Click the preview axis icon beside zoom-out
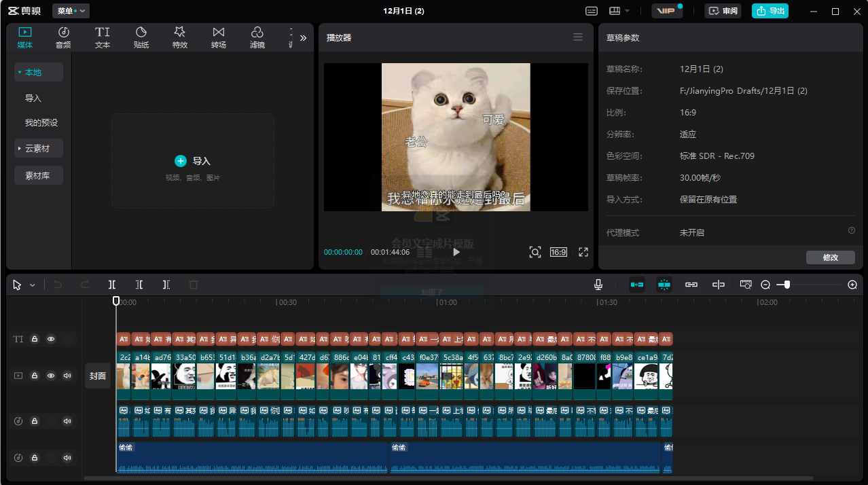The image size is (868, 485). 746,285
